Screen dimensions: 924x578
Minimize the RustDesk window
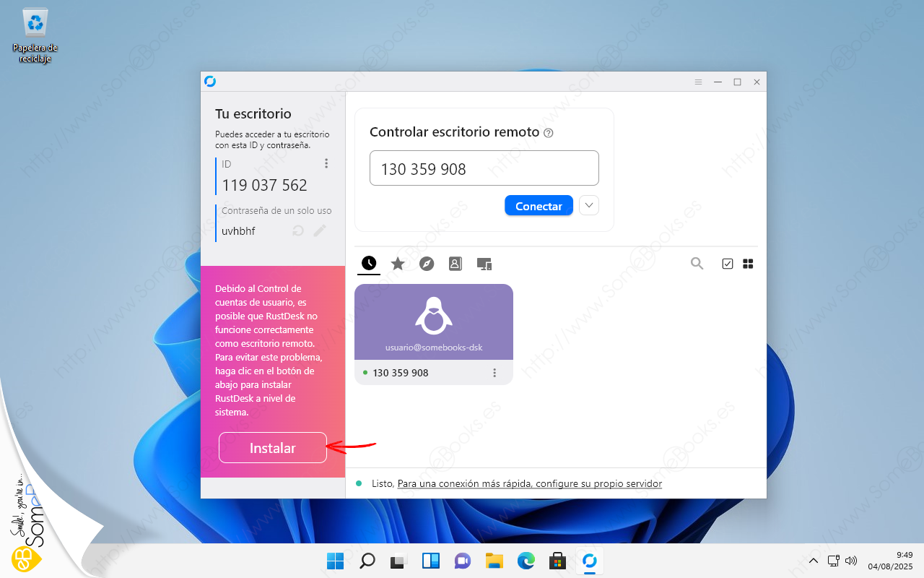point(718,82)
